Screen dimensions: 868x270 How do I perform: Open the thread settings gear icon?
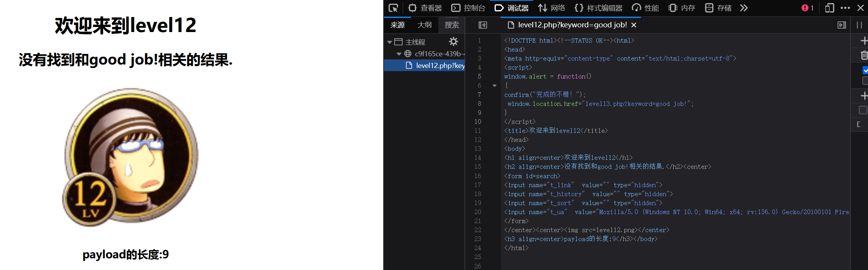(x=453, y=41)
